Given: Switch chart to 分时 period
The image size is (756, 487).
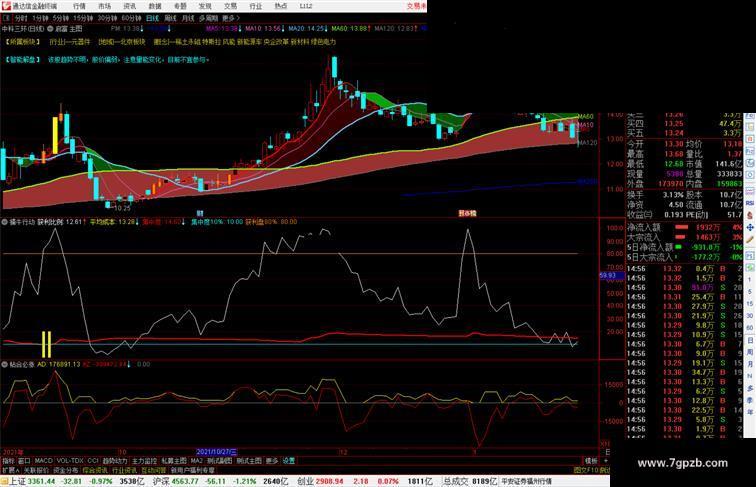Looking at the screenshot, I should tap(21, 18).
